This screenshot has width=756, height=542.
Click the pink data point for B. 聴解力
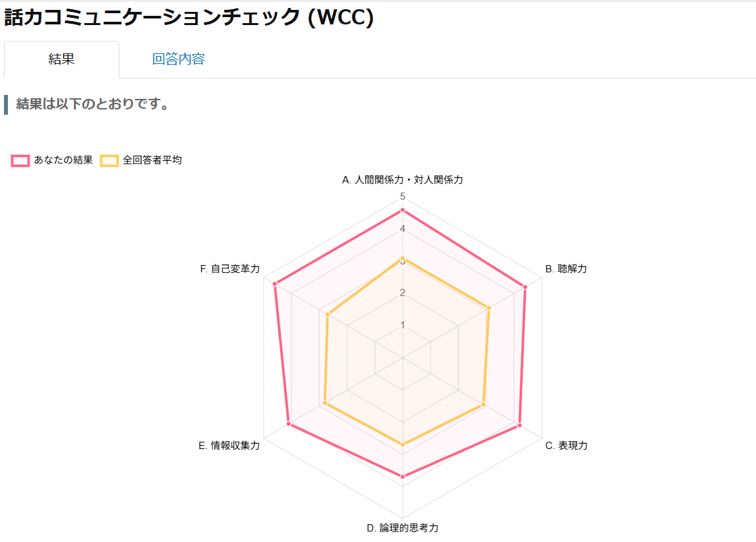click(x=525, y=287)
